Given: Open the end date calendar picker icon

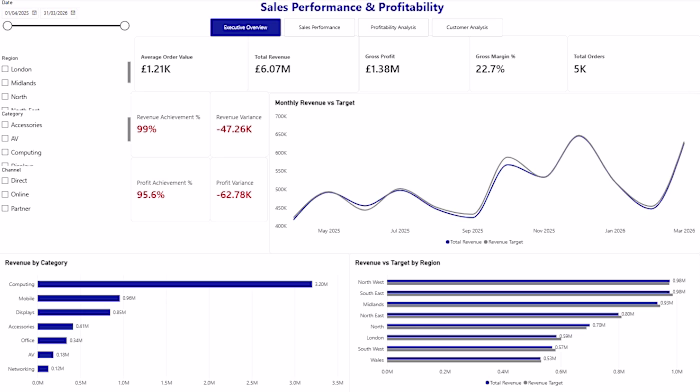Looking at the screenshot, I should click(73, 13).
